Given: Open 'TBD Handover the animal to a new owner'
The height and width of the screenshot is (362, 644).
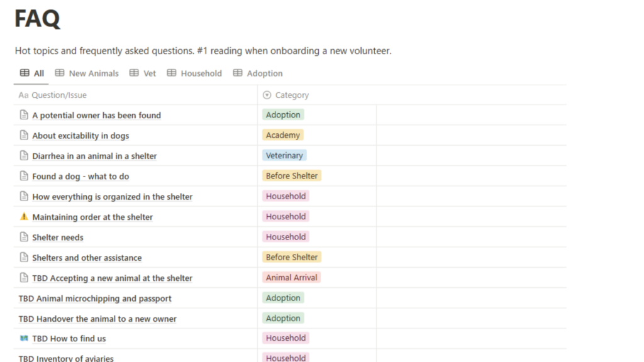Looking at the screenshot, I should [x=97, y=319].
